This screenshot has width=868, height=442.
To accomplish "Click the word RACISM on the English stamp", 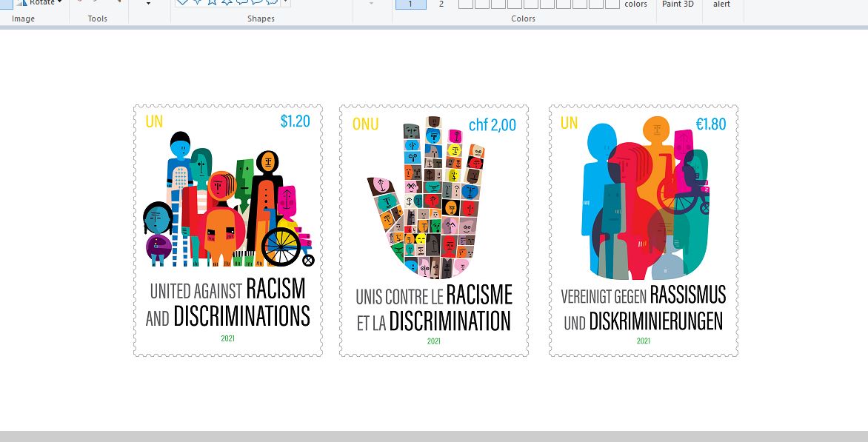I will 276,289.
